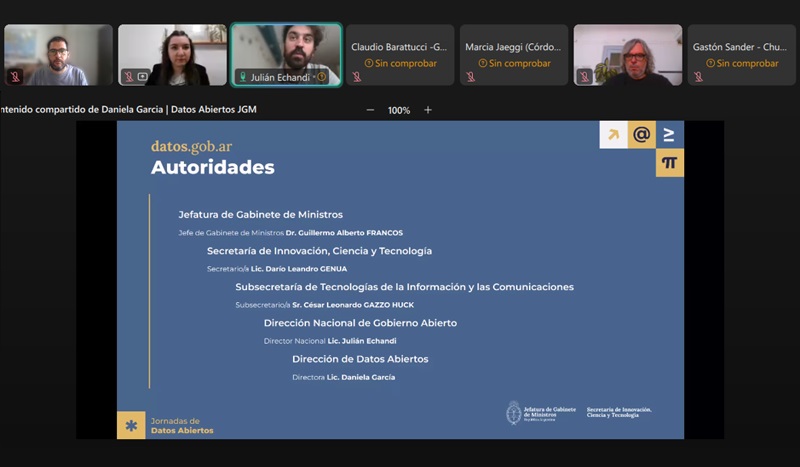Click the unverified icon under Gastón Sander
Image resolution: width=800 pixels, height=467 pixels.
point(710,63)
